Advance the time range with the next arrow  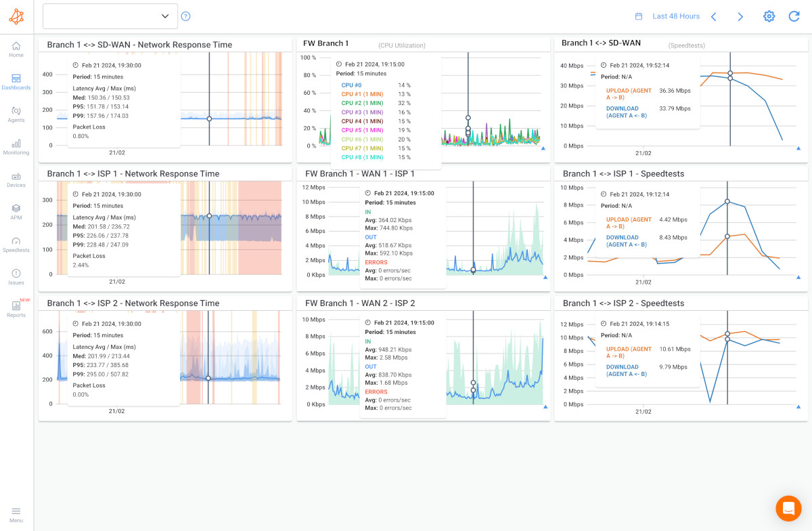pyautogui.click(x=740, y=16)
